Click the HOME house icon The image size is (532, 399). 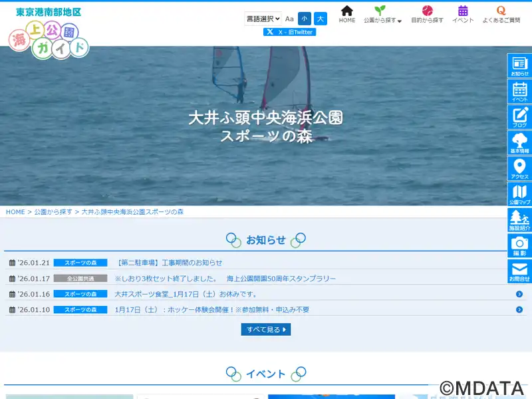(x=347, y=15)
